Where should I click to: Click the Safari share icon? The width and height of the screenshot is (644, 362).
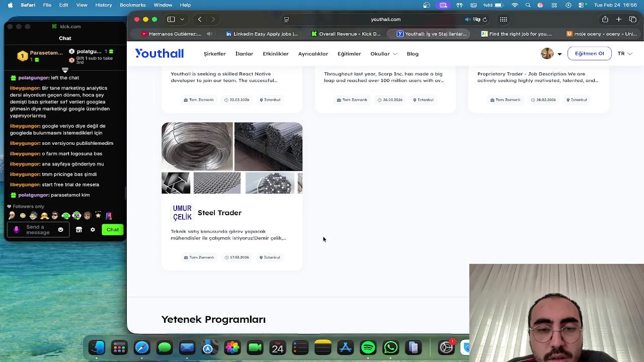(x=605, y=19)
